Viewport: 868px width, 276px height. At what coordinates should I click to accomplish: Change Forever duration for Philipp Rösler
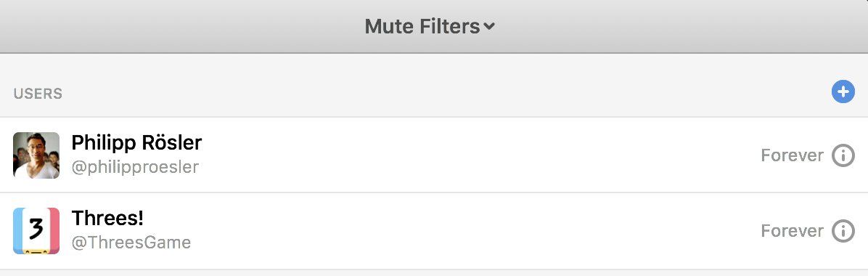[793, 155]
